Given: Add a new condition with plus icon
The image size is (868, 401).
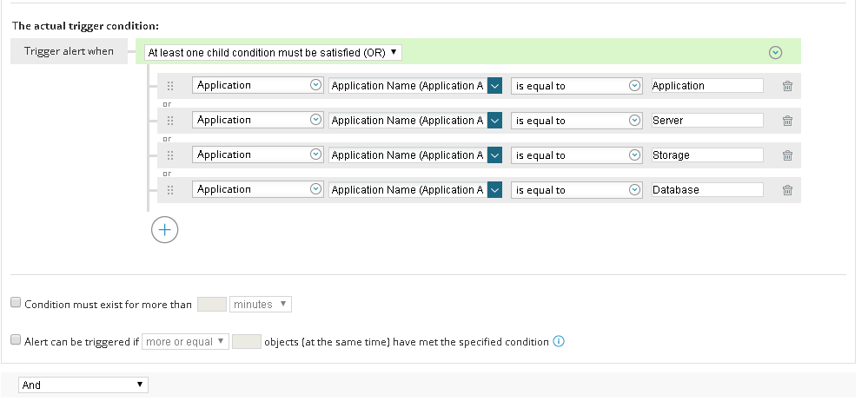Looking at the screenshot, I should pyautogui.click(x=165, y=230).
